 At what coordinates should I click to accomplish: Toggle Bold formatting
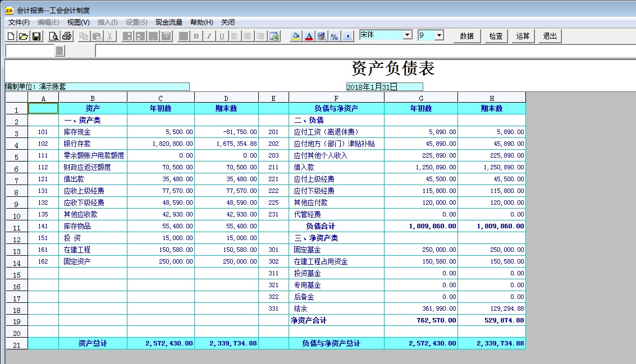(x=196, y=36)
